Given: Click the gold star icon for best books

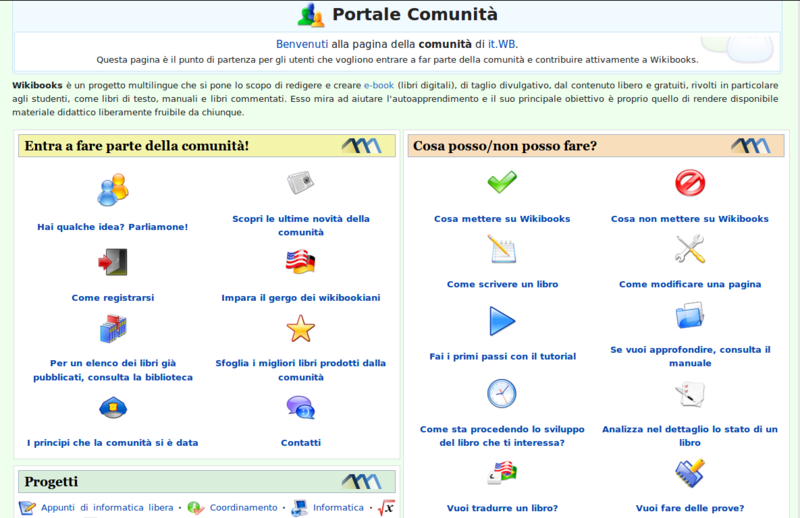Looking at the screenshot, I should (301, 328).
